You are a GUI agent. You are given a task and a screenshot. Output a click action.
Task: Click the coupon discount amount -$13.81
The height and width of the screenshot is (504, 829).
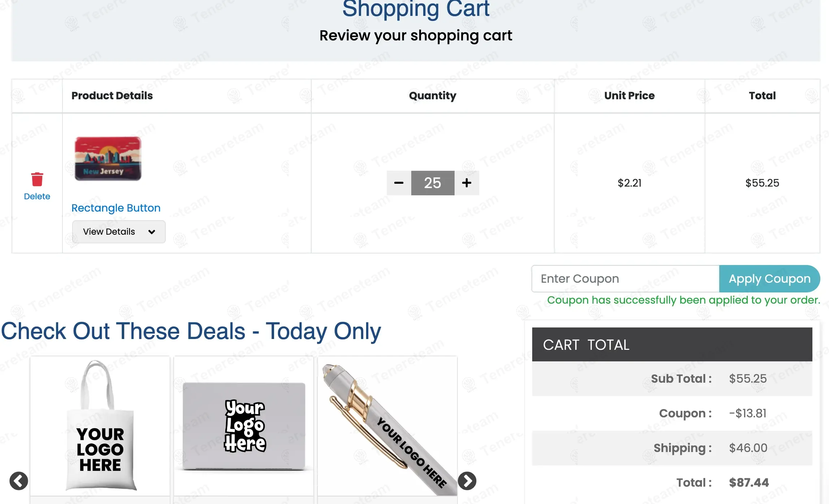747,413
